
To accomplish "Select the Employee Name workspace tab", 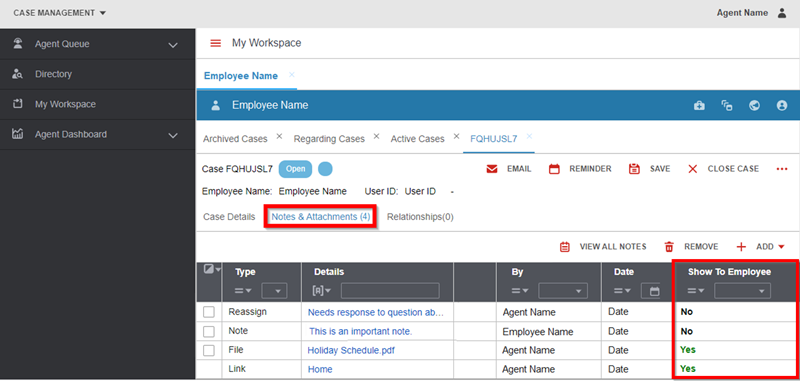I will 241,76.
